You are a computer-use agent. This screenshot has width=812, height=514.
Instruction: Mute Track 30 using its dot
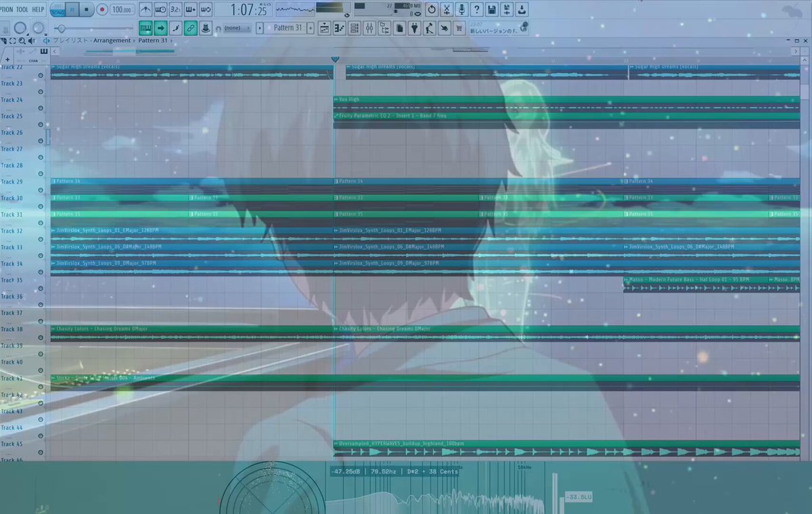pyautogui.click(x=41, y=207)
